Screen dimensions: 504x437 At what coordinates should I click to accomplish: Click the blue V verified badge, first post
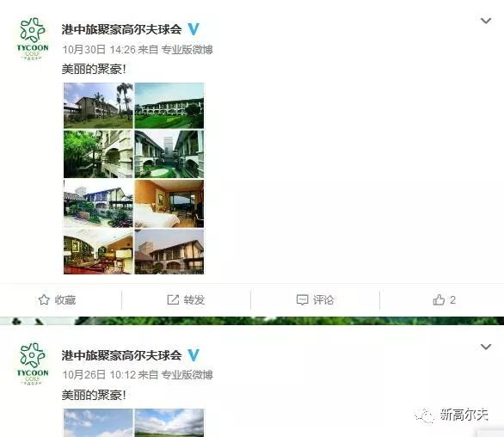pos(194,29)
